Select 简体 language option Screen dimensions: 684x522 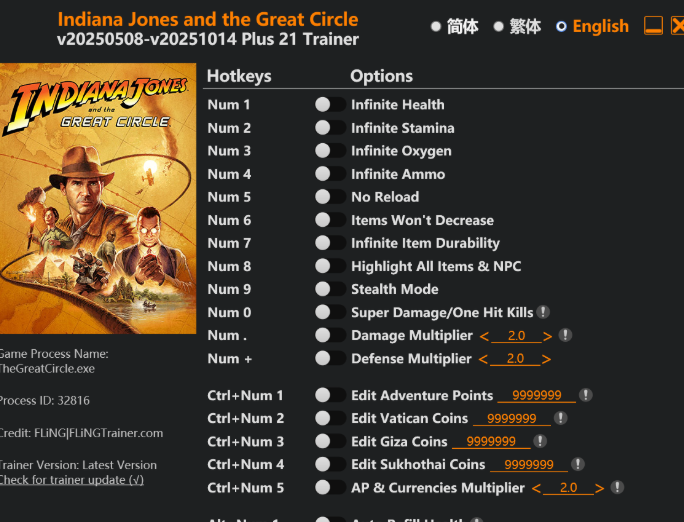click(436, 27)
